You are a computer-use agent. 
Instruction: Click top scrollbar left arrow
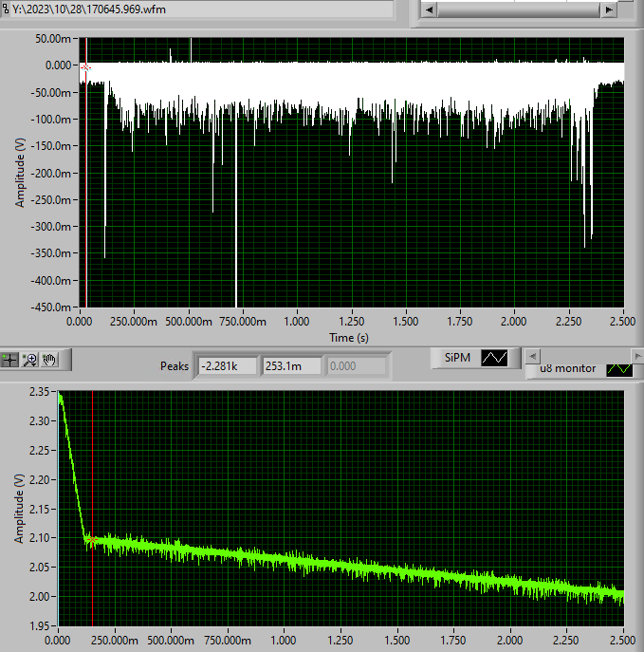pyautogui.click(x=430, y=9)
